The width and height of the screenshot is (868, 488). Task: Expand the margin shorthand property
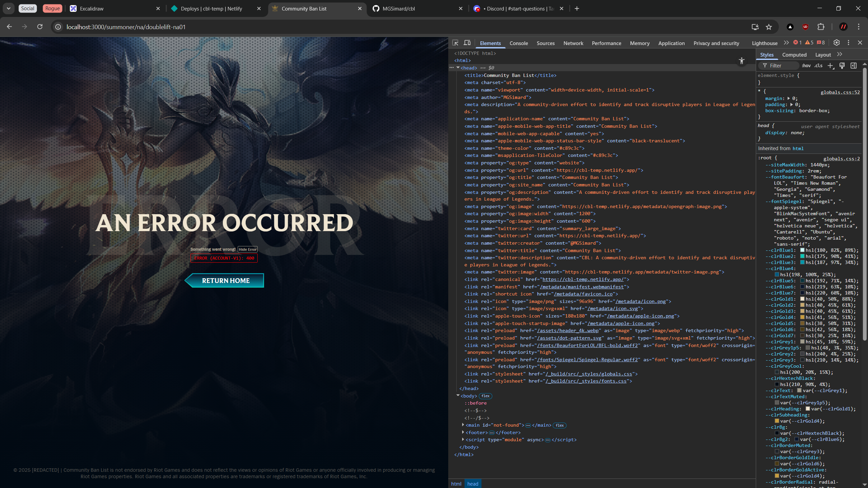(789, 98)
